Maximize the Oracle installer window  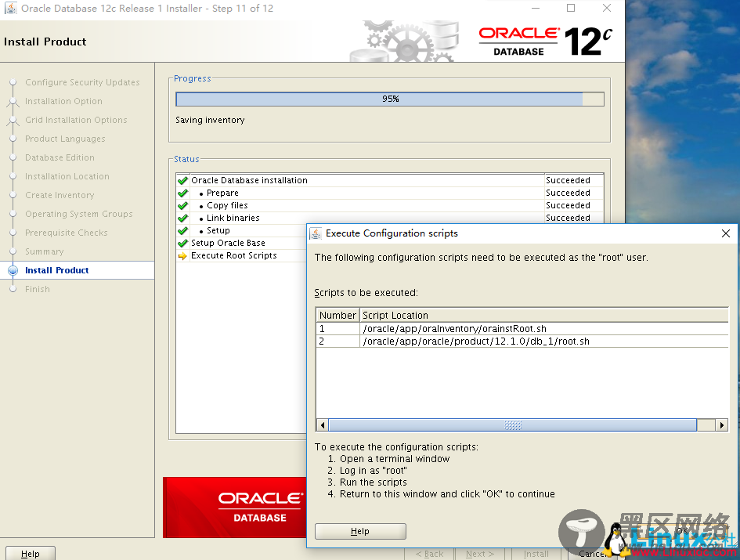click(571, 8)
